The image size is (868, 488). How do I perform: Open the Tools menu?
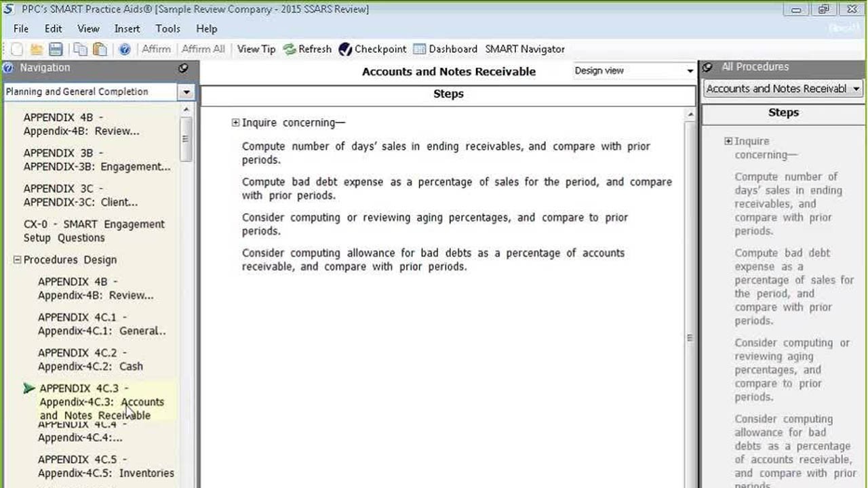tap(167, 28)
